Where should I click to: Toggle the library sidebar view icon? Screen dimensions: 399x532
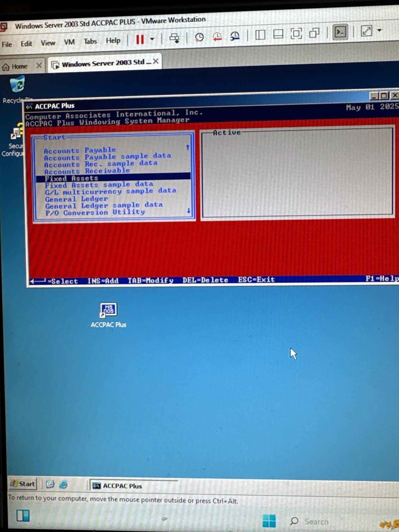tap(260, 35)
